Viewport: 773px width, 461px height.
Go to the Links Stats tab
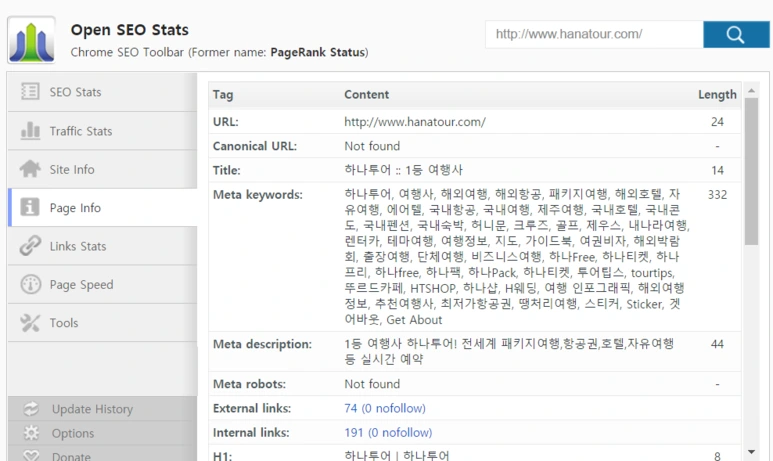103,246
